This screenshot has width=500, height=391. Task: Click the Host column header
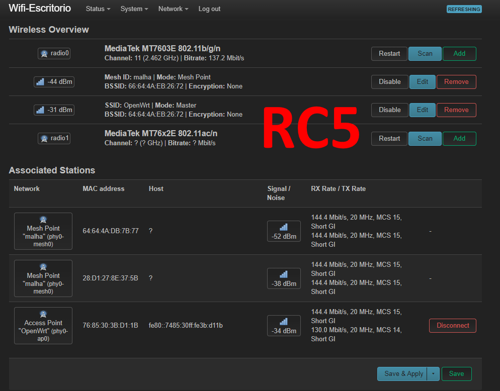[x=156, y=189]
